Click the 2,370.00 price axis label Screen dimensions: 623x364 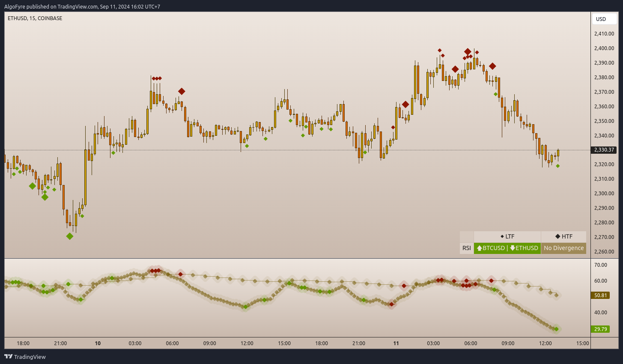click(604, 92)
